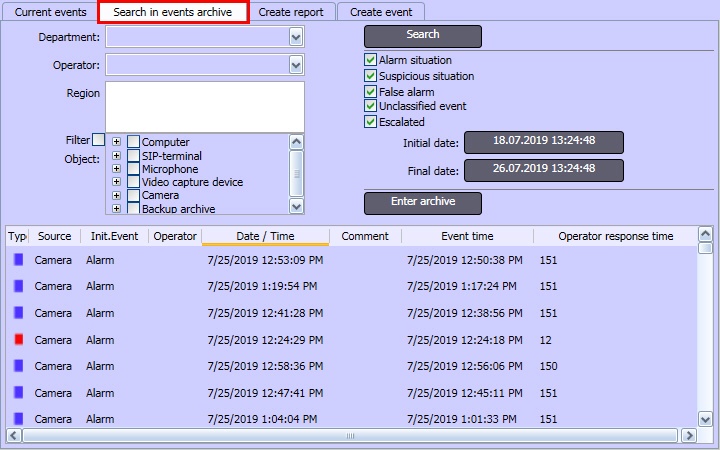Click response time value 150
720x450 pixels.
click(x=548, y=366)
